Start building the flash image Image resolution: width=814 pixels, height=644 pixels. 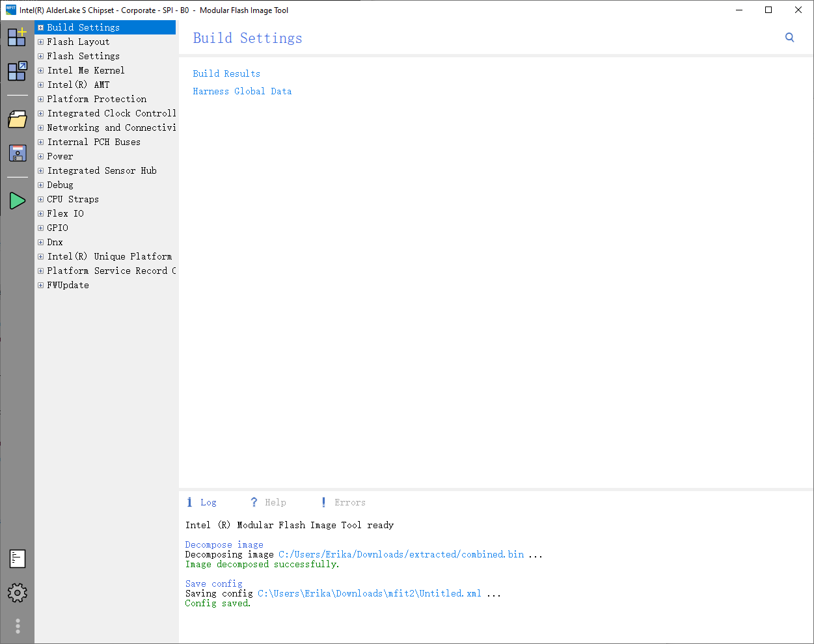click(x=17, y=200)
